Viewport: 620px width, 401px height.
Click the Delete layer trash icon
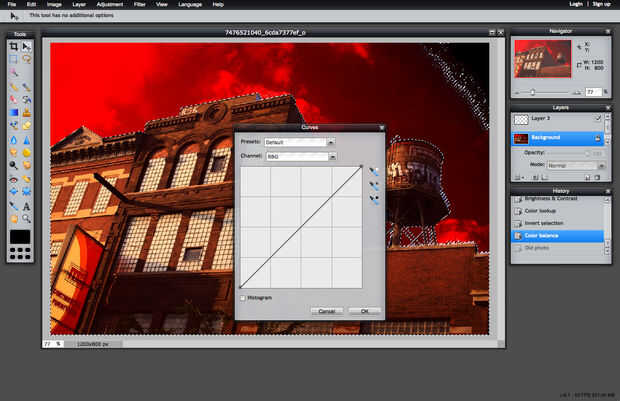597,178
